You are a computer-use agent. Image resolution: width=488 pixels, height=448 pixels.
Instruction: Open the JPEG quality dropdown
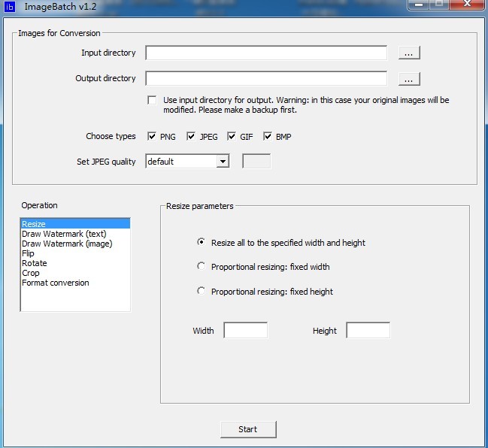click(222, 162)
